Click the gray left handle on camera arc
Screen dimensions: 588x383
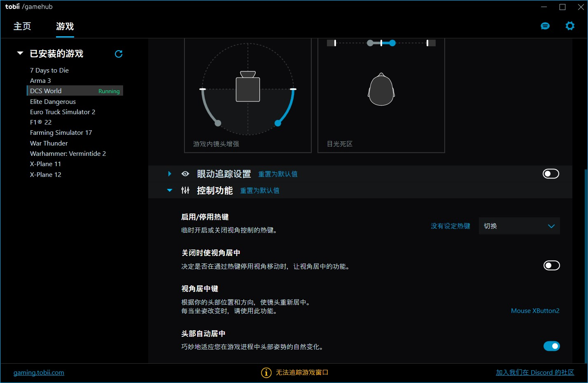218,123
